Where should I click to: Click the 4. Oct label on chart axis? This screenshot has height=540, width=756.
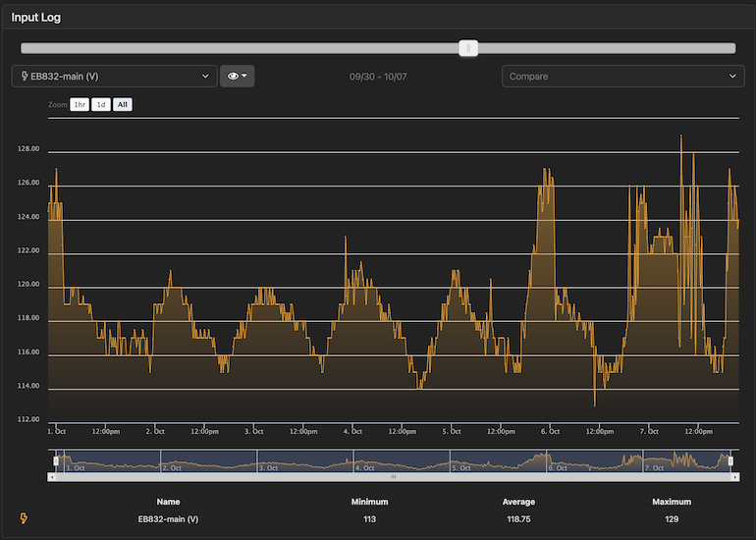(352, 432)
